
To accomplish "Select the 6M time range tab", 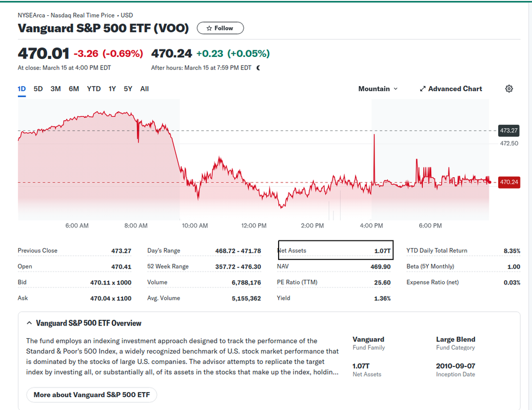I will [x=74, y=89].
